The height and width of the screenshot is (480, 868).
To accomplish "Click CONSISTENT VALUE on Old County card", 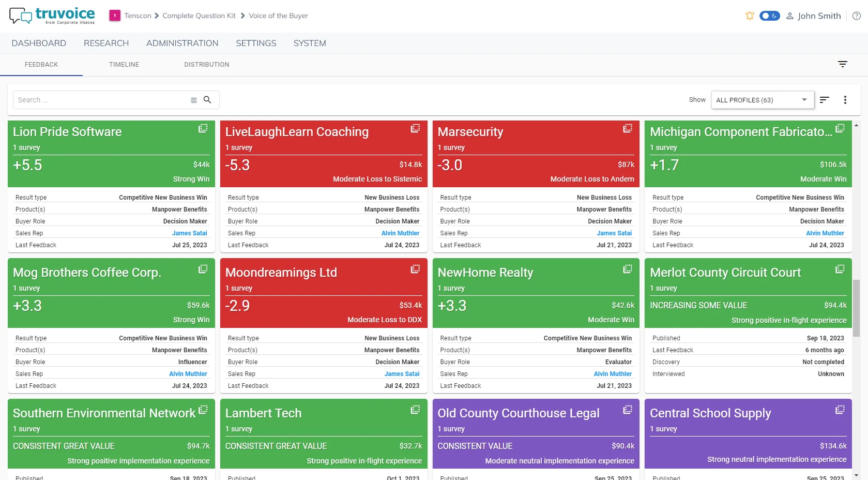I will pos(475,446).
